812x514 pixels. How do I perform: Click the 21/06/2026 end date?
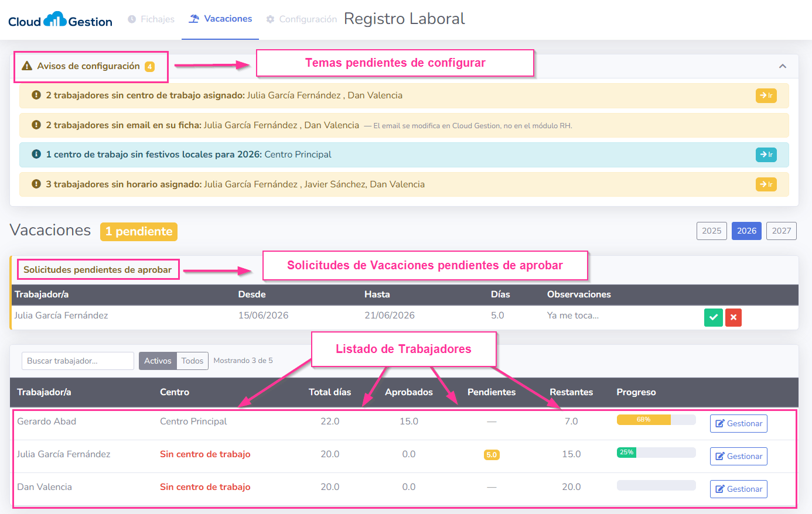tap(390, 316)
